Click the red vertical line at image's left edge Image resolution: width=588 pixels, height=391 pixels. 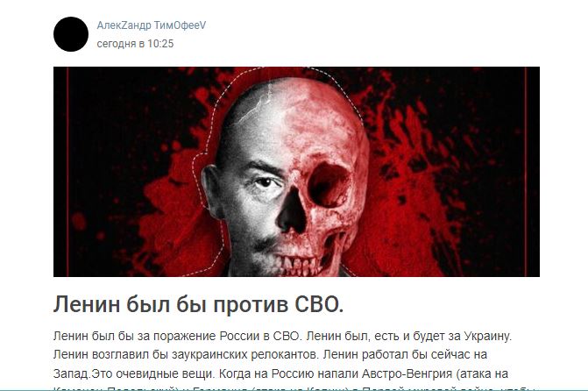click(x=67, y=172)
